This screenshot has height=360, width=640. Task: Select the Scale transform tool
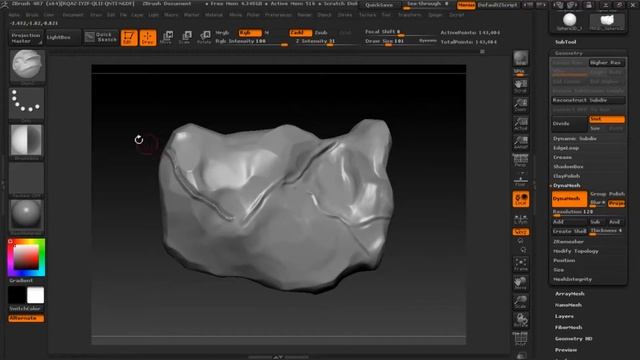point(186,37)
